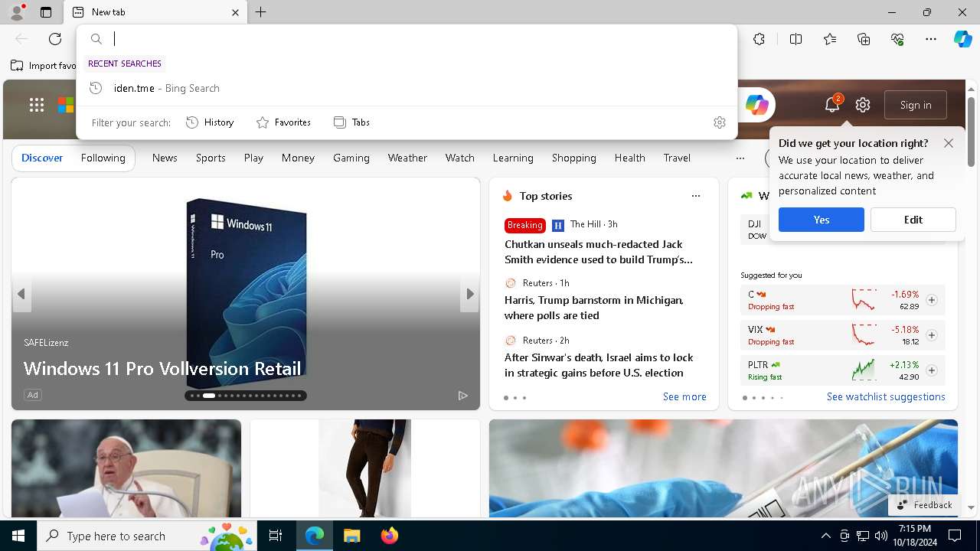This screenshot has height=551, width=980.
Task: Click the Windows taskbar search box
Action: pos(147,536)
